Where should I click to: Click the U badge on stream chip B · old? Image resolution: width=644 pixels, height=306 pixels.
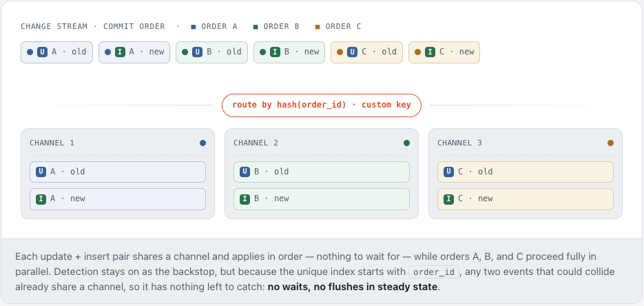[x=197, y=52]
